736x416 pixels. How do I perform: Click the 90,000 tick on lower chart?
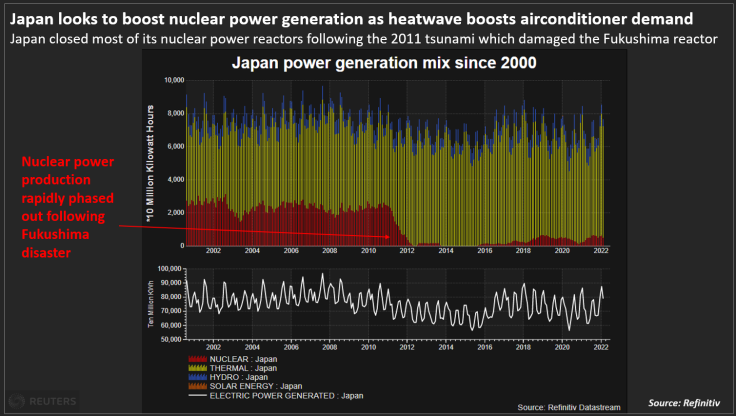pyautogui.click(x=171, y=283)
